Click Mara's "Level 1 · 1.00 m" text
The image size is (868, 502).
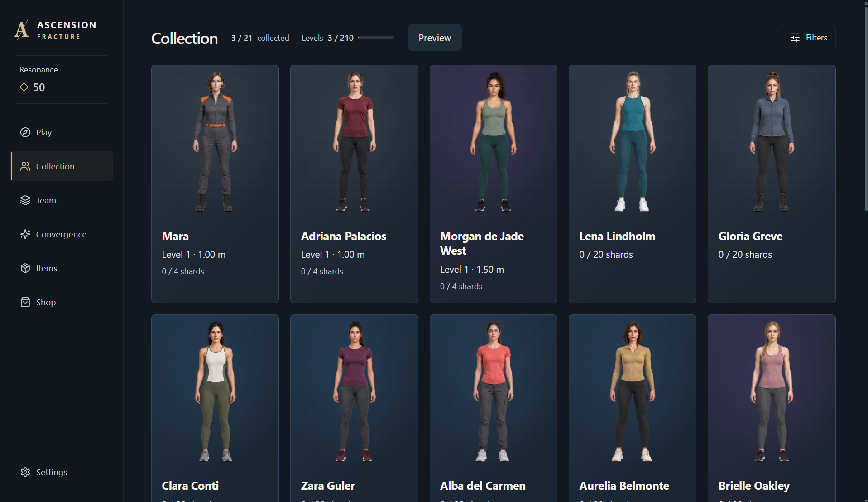click(194, 255)
